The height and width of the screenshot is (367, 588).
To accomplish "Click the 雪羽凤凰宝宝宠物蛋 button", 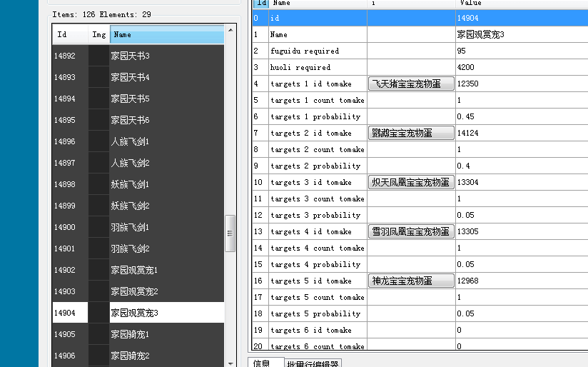I will (x=411, y=231).
